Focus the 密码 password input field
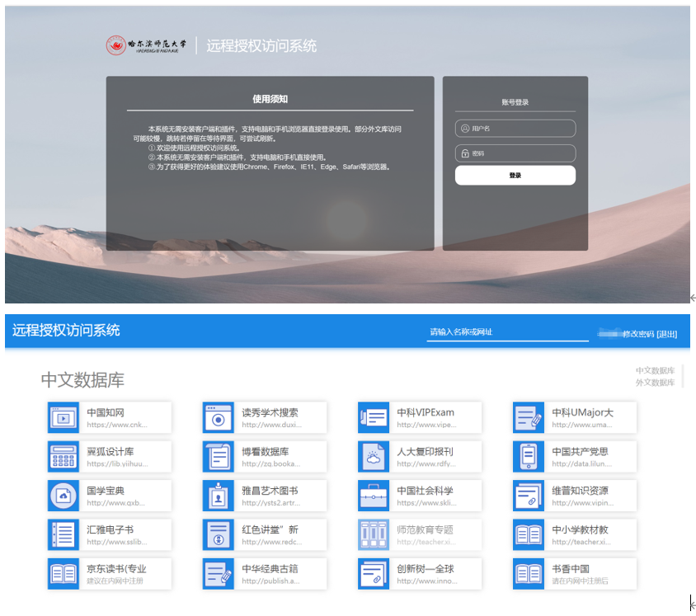The image size is (696, 616). 515,153
